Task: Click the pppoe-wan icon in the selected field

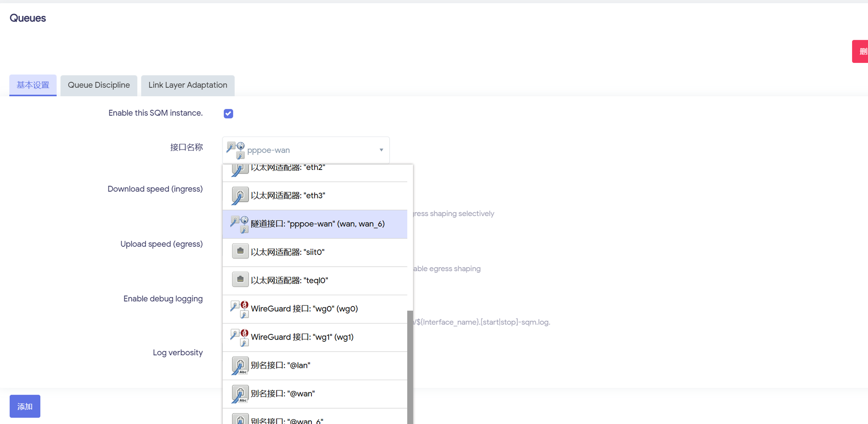Action: (236, 150)
